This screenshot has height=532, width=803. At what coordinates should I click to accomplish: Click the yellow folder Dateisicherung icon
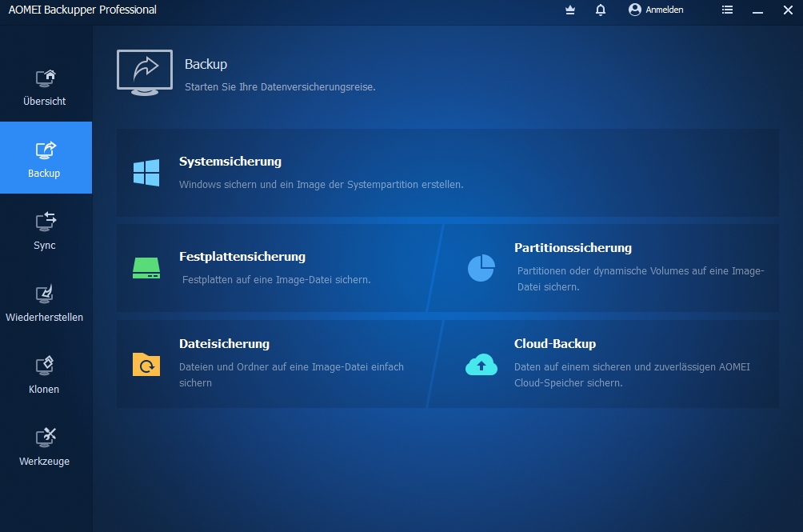pyautogui.click(x=146, y=364)
